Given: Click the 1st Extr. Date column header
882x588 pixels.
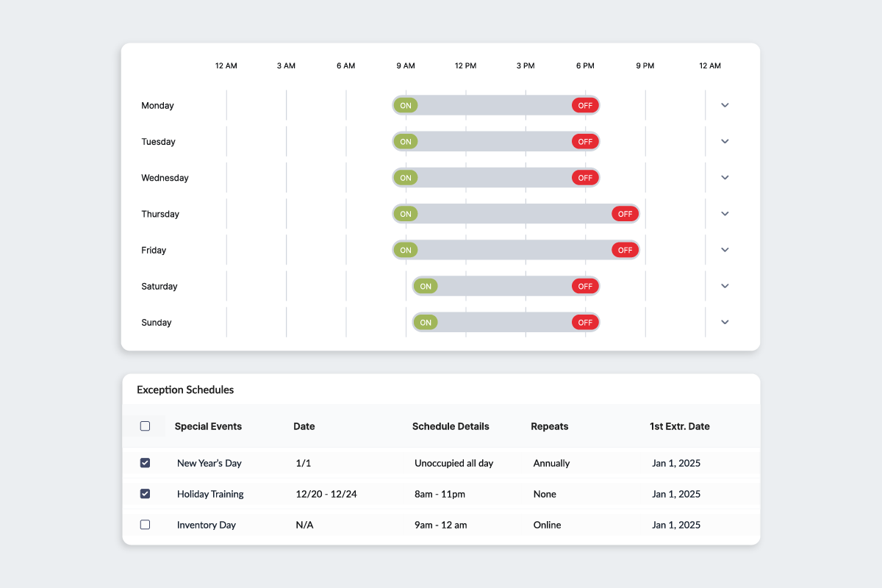Looking at the screenshot, I should click(x=679, y=426).
